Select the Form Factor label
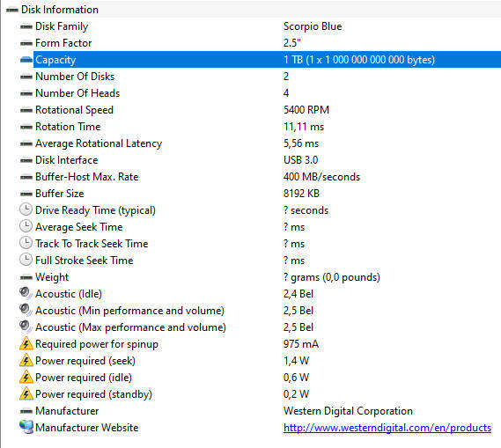 tap(63, 43)
